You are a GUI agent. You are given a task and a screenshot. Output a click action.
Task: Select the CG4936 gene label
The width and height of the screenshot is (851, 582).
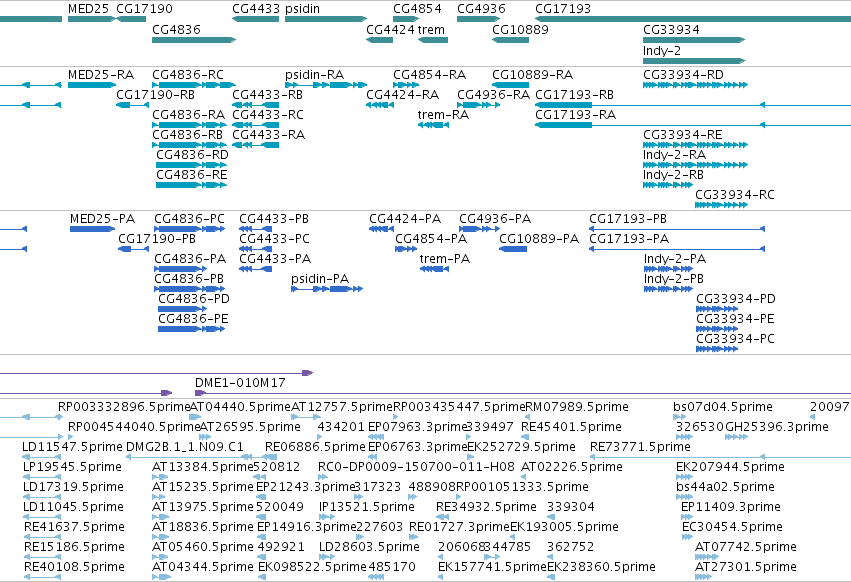tap(481, 9)
